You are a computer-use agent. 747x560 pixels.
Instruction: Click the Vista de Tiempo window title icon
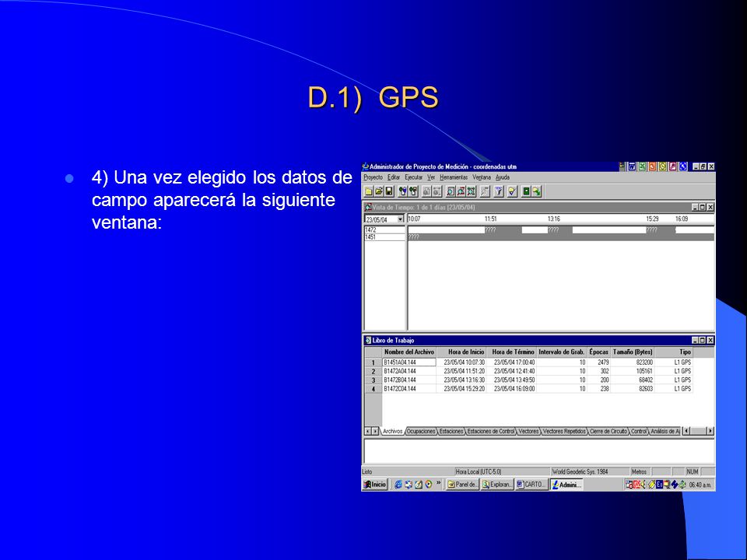click(368, 207)
